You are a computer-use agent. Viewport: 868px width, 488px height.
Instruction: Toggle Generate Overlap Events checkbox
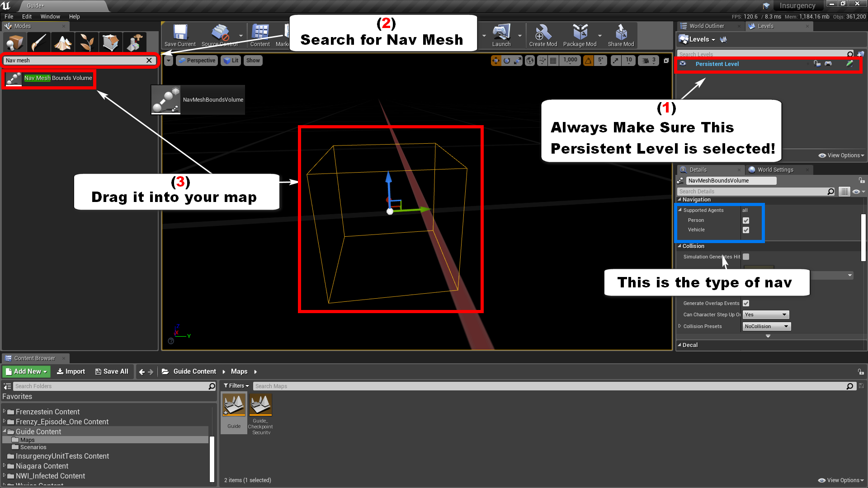746,303
